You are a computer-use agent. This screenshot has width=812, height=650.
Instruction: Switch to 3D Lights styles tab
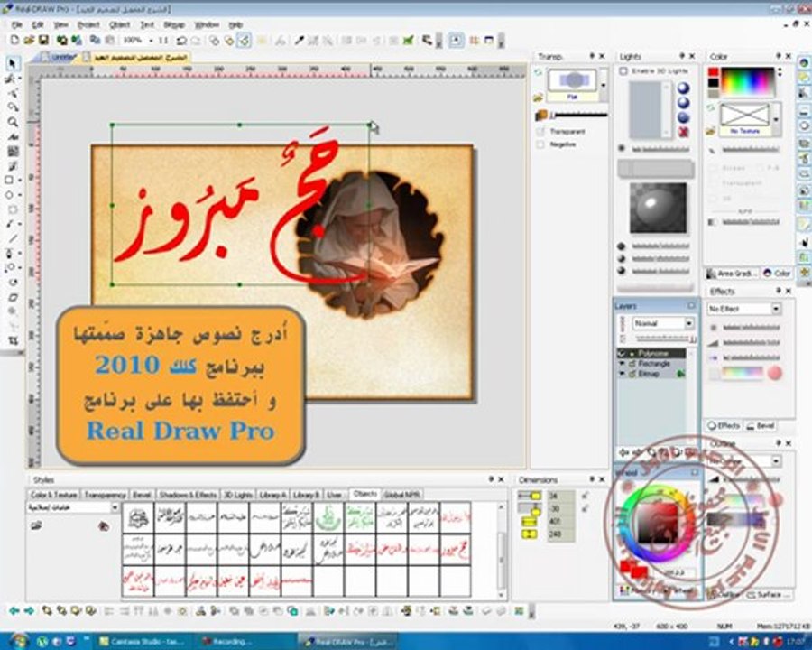tap(237, 495)
